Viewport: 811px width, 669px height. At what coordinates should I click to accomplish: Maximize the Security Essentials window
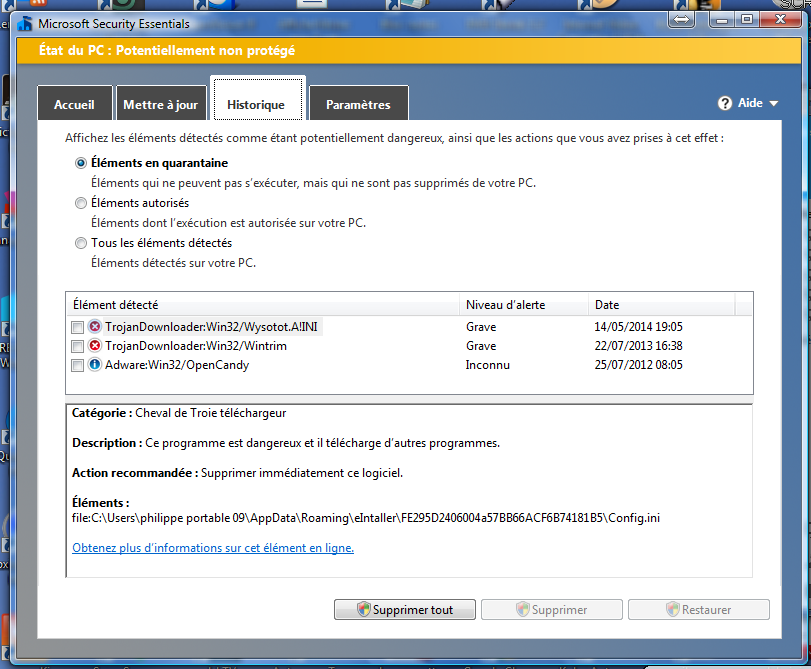(x=747, y=20)
